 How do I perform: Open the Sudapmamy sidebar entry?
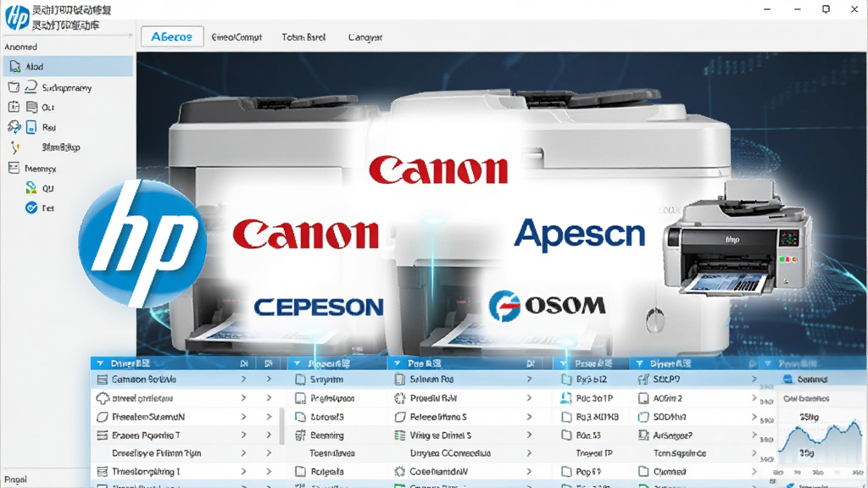click(x=66, y=87)
